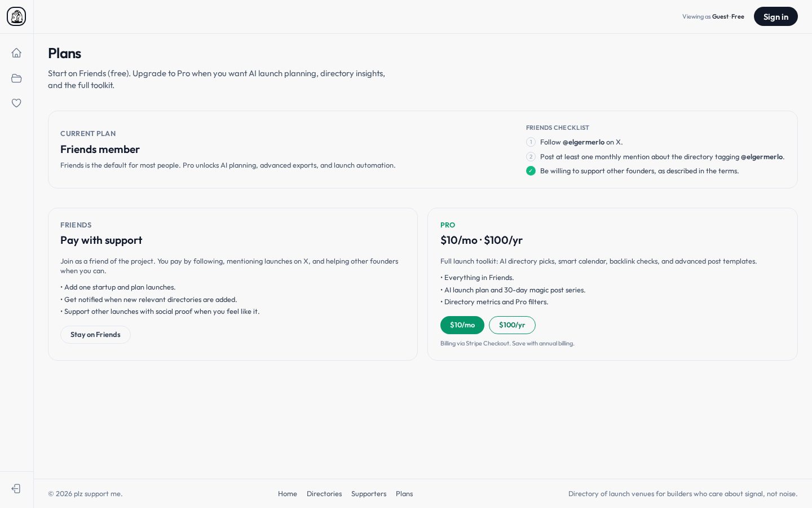Screen dimensions: 812x508
Task: Click the 'Pay with support' heading
Action: [x=101, y=240]
